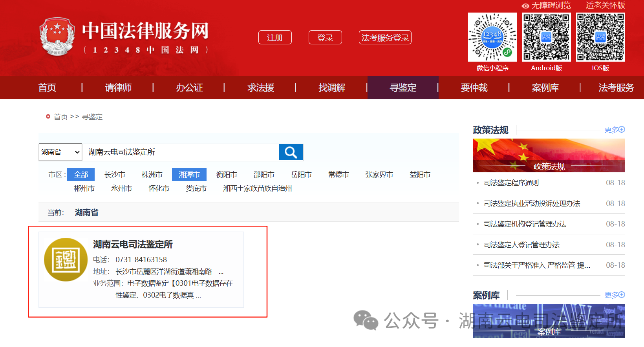
Task: Click the 登录 button
Action: tap(325, 37)
